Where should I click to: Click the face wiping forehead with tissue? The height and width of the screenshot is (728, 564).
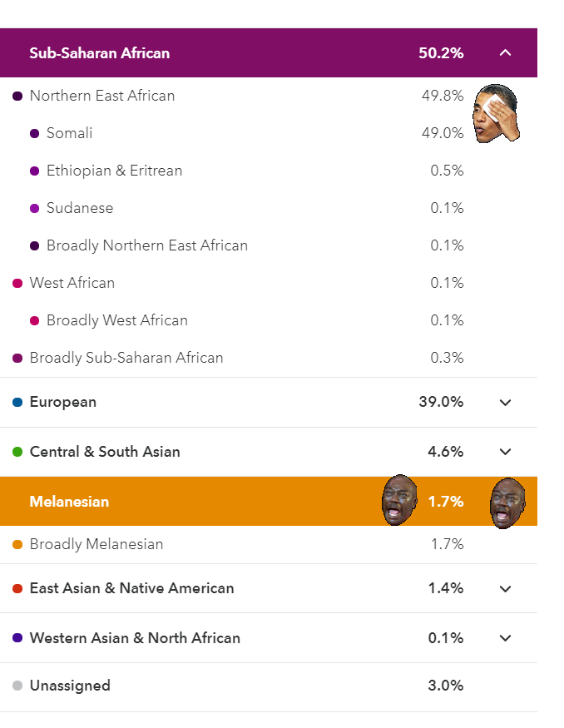coord(496,113)
